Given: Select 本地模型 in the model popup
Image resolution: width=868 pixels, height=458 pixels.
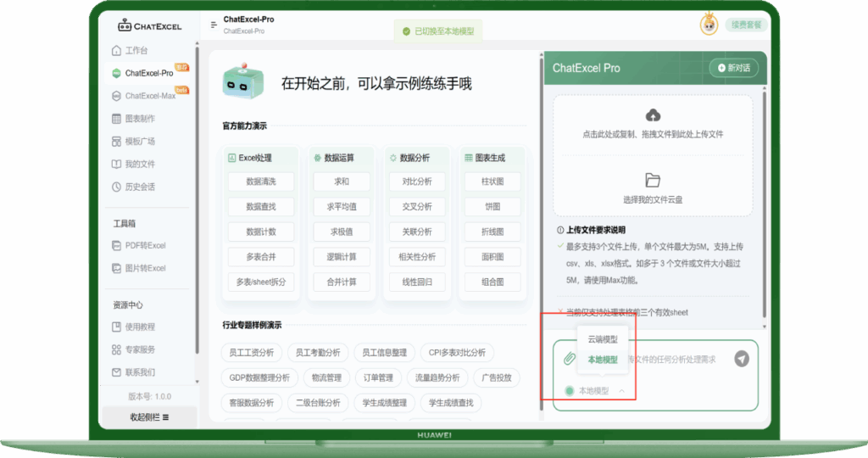Looking at the screenshot, I should (x=603, y=360).
